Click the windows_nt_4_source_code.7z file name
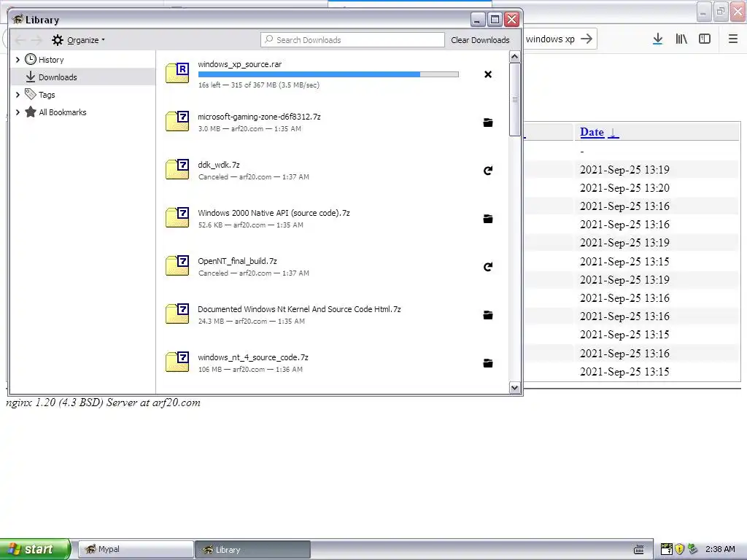747x560 pixels. (253, 357)
